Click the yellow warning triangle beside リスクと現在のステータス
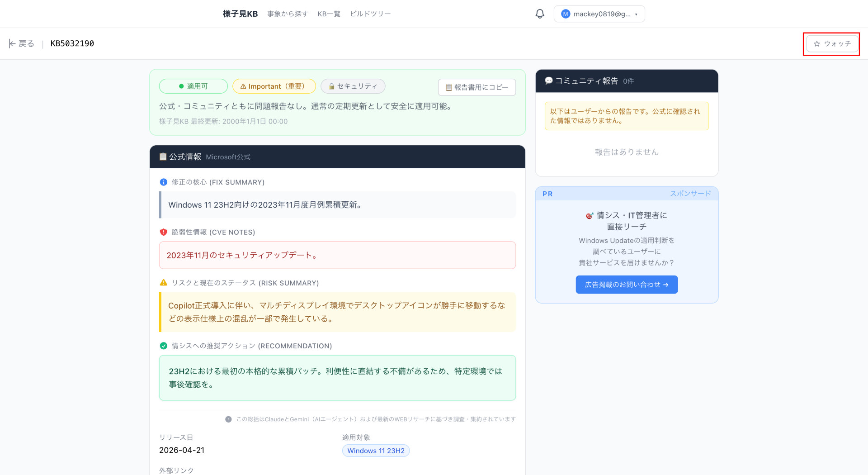868x475 pixels. tap(164, 283)
